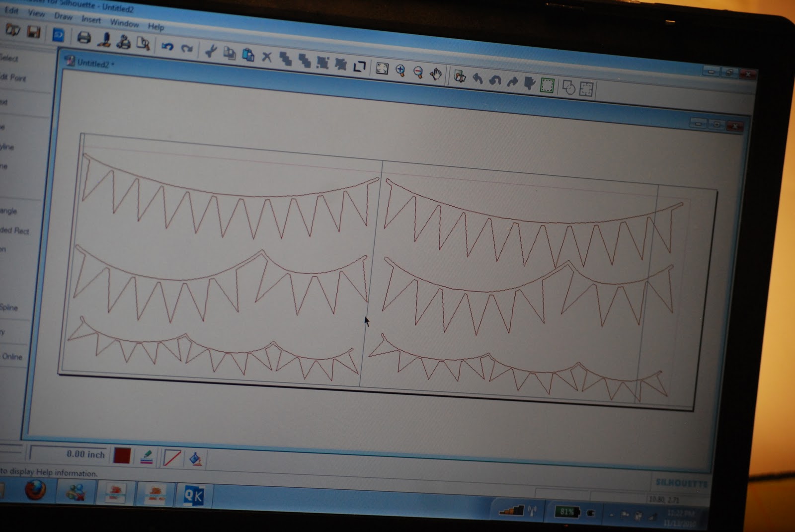Choose the Rounded Rect tool in the left panel

14,230
